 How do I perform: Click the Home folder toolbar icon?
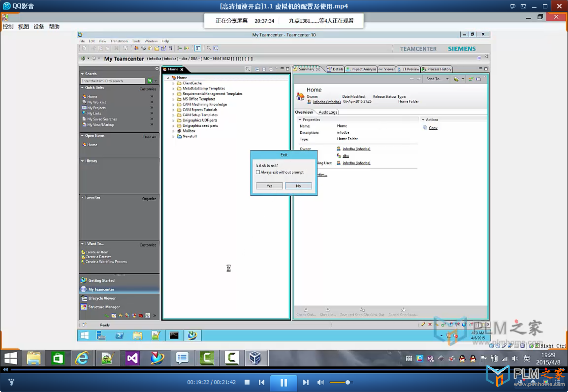tap(136, 48)
